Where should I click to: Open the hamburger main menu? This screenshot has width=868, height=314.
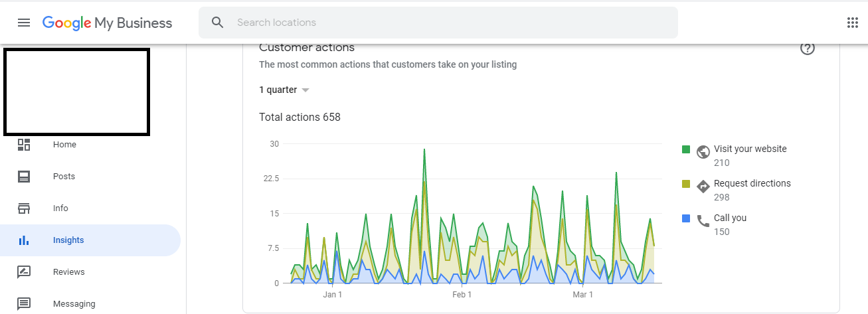point(24,23)
